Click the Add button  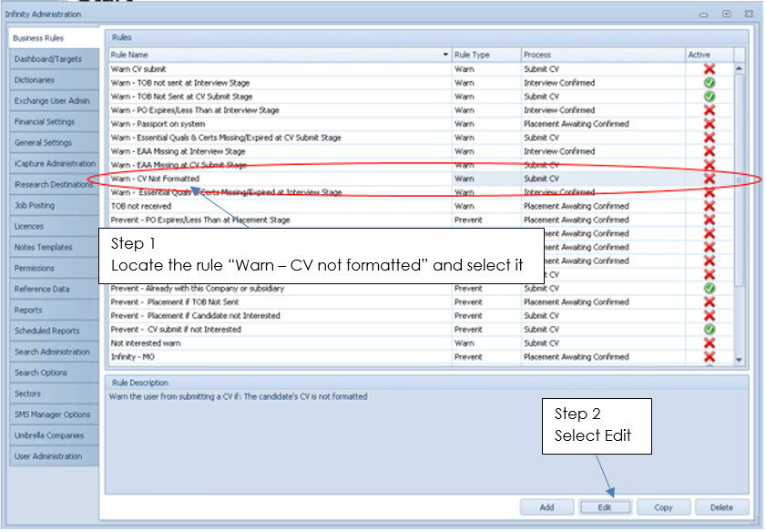pos(546,507)
